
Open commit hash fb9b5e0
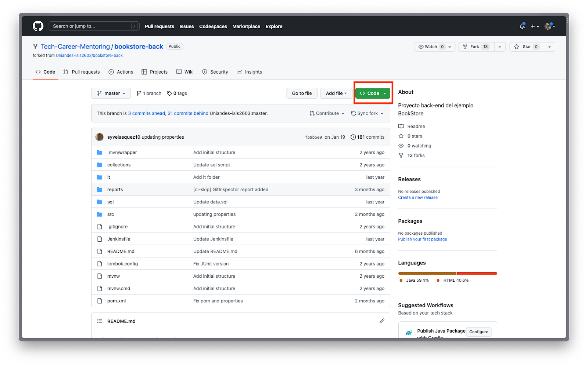(313, 138)
